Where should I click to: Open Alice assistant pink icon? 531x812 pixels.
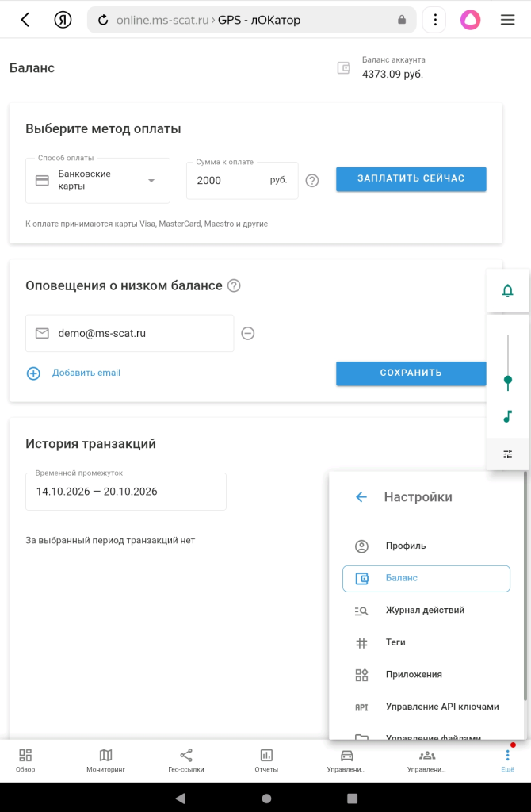470,20
